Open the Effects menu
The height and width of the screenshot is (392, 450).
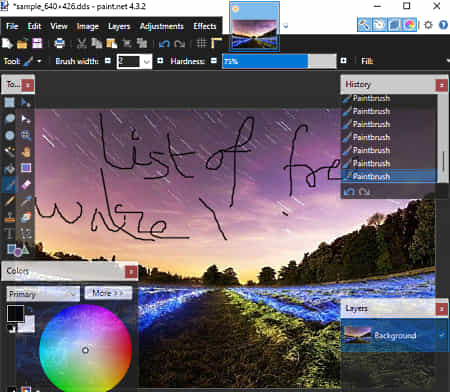[205, 26]
